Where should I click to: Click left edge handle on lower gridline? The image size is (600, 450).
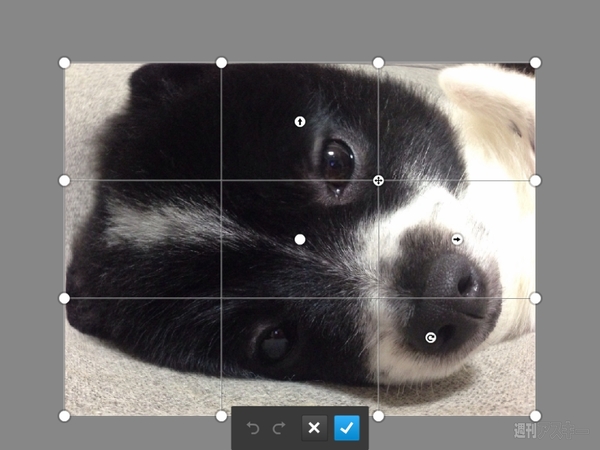click(64, 298)
